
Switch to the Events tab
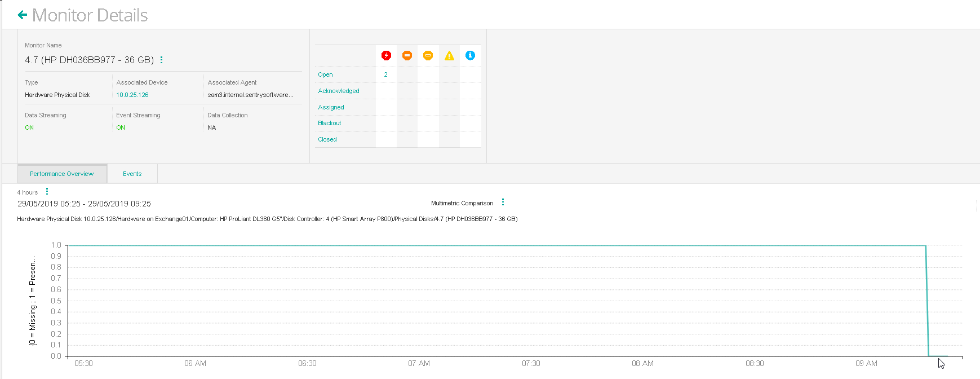coord(132,174)
